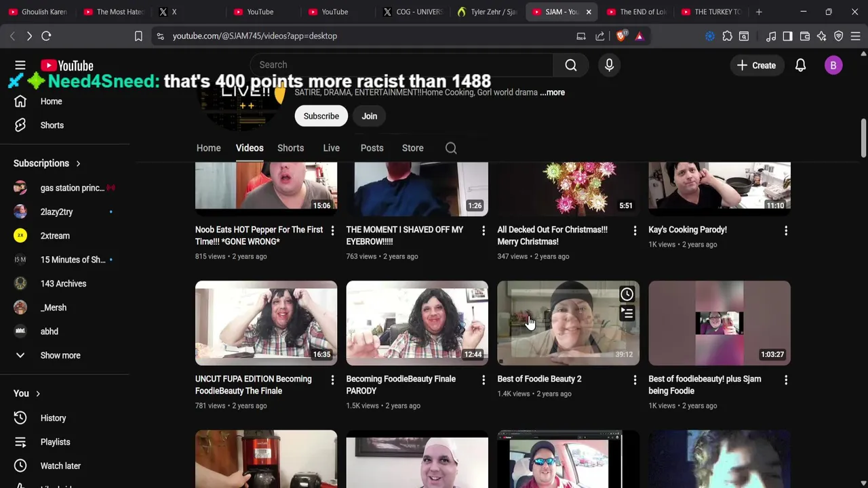The height and width of the screenshot is (488, 868).
Task: Click the Join membership button
Action: 369,116
